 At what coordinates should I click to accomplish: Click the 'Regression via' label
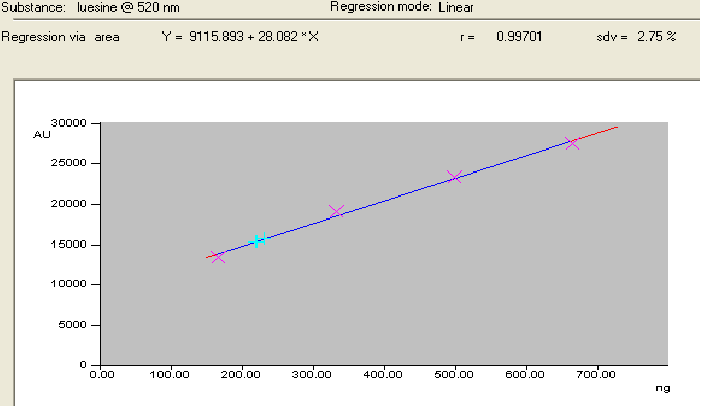(x=43, y=37)
